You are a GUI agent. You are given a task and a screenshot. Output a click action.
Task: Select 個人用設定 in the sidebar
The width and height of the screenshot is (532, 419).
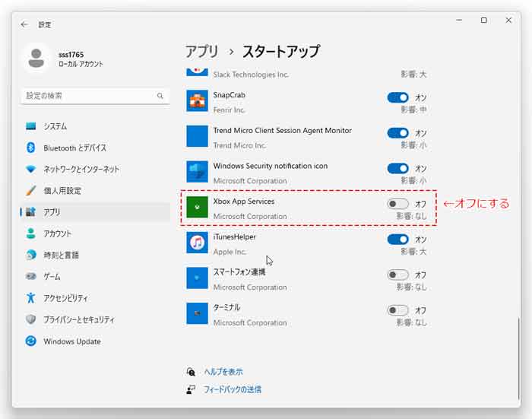point(95,190)
